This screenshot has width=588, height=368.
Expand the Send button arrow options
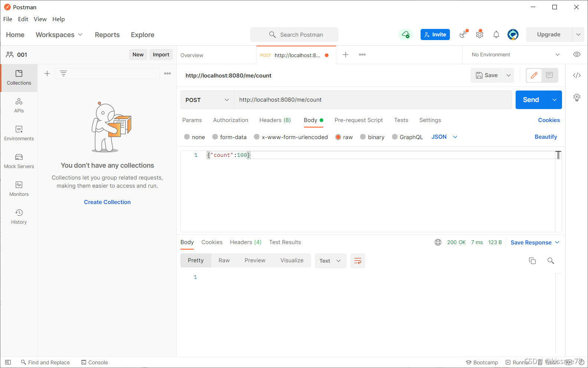(x=555, y=100)
